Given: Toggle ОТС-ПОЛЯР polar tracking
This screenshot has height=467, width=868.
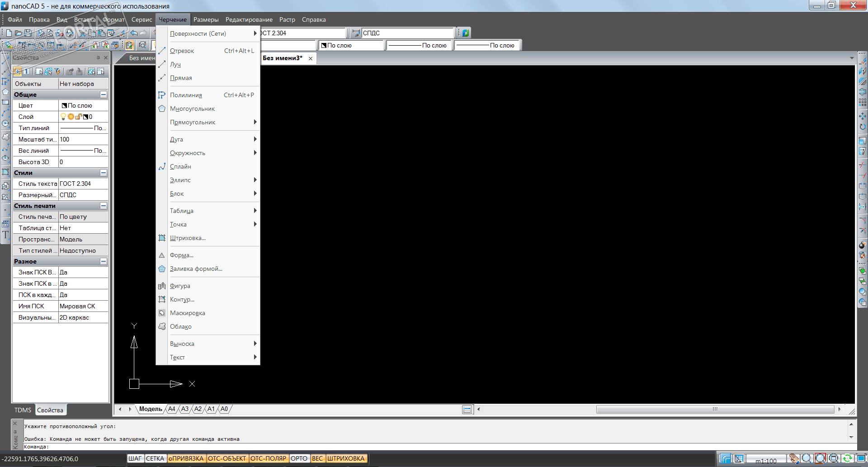Looking at the screenshot, I should coord(269,458).
